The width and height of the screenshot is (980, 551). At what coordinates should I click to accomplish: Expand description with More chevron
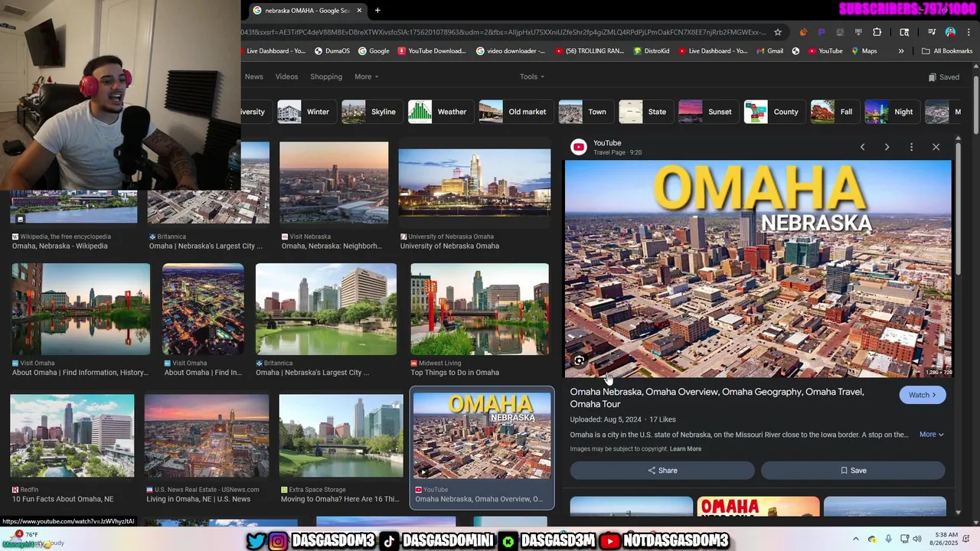pos(932,435)
